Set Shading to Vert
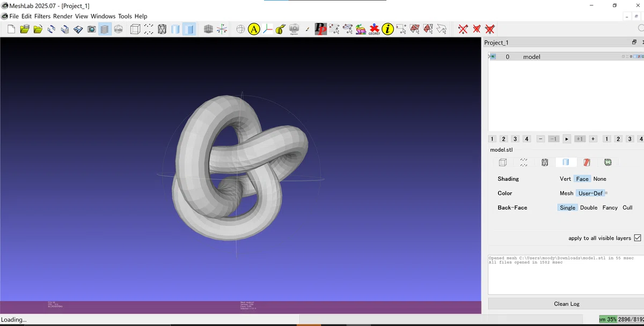 [565, 179]
